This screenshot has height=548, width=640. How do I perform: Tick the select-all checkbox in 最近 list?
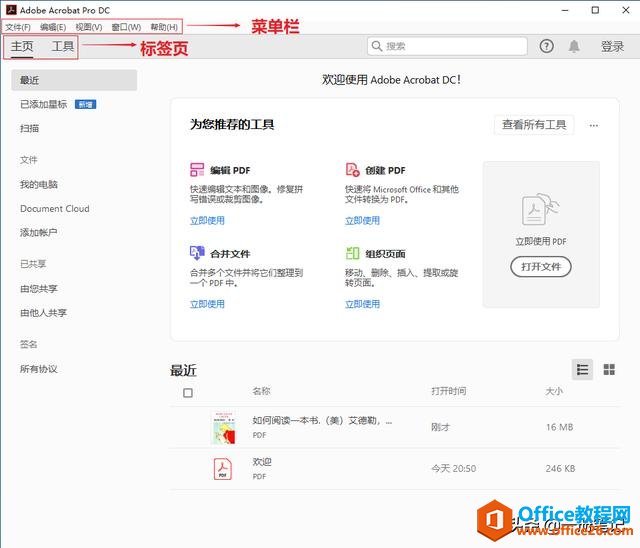[x=188, y=393]
